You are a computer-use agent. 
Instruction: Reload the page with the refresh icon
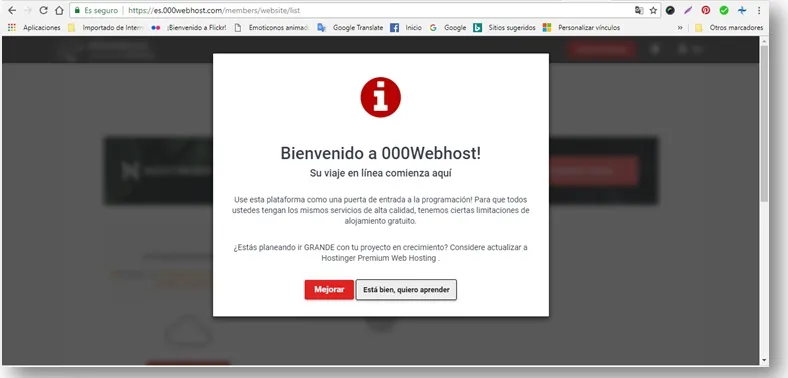43,10
